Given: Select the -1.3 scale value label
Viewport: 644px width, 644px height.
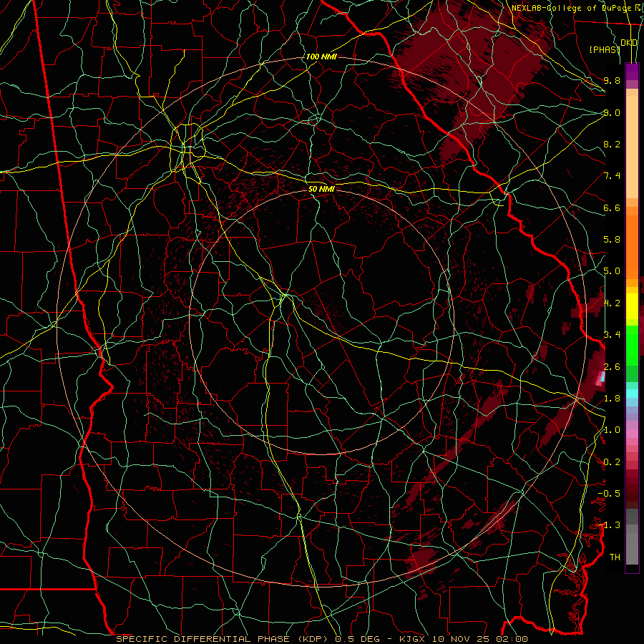Looking at the screenshot, I should [x=609, y=525].
